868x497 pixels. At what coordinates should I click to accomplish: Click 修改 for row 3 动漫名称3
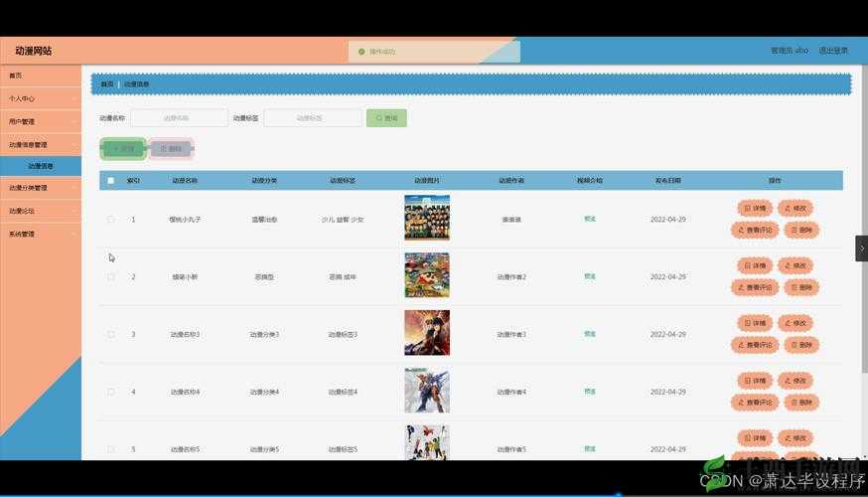point(796,323)
